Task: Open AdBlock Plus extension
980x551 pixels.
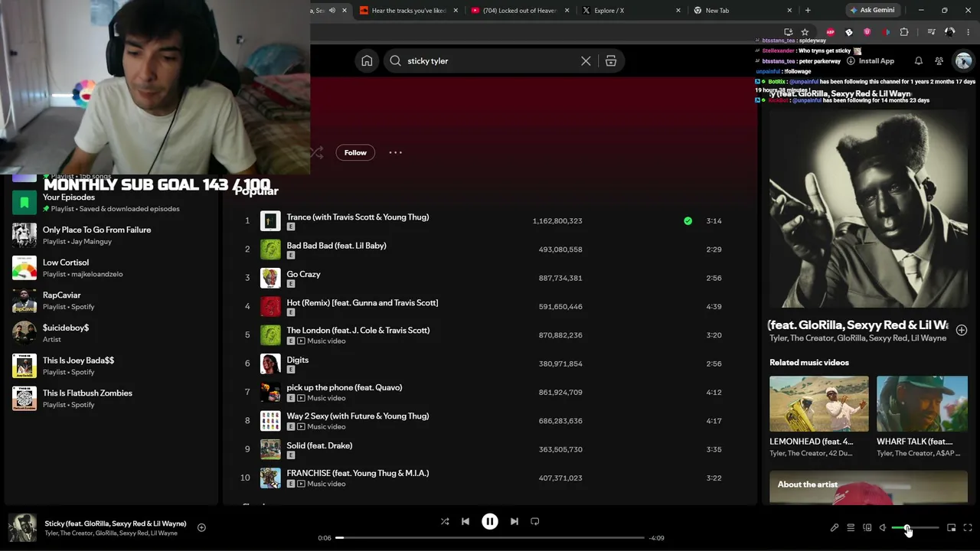Action: coord(830,32)
